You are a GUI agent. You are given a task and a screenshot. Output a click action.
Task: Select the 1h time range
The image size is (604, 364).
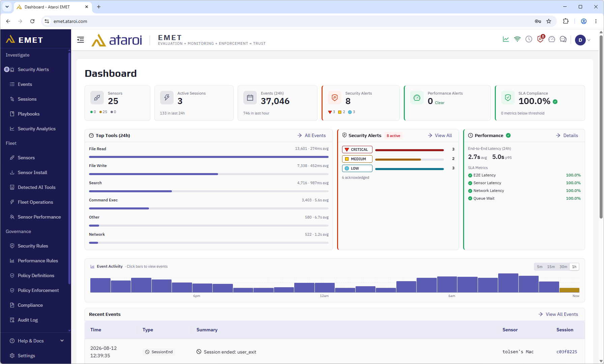(574, 267)
